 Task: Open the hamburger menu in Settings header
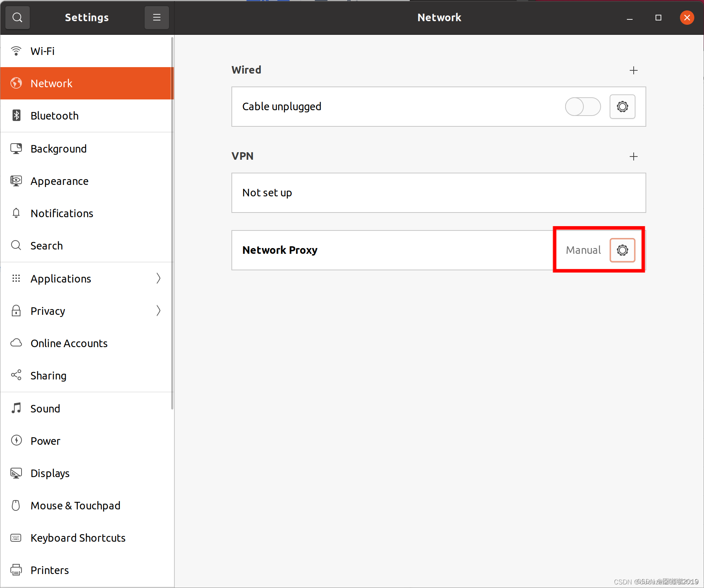[x=156, y=17]
